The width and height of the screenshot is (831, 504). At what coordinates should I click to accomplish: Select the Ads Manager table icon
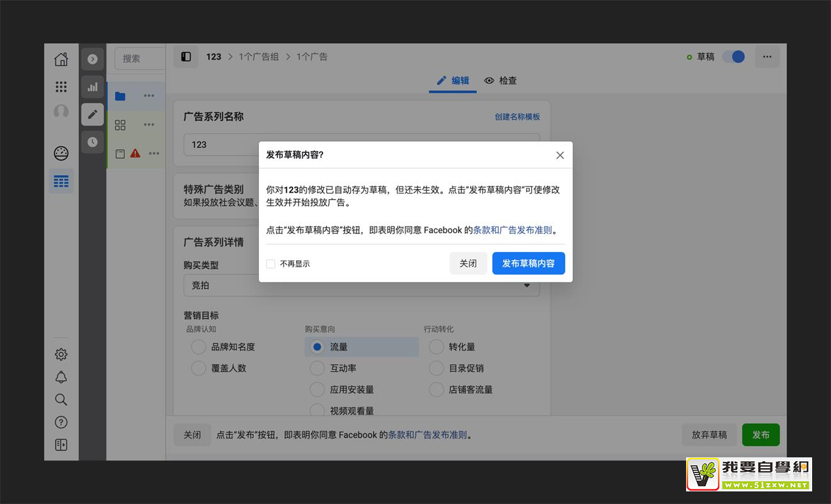click(x=61, y=181)
